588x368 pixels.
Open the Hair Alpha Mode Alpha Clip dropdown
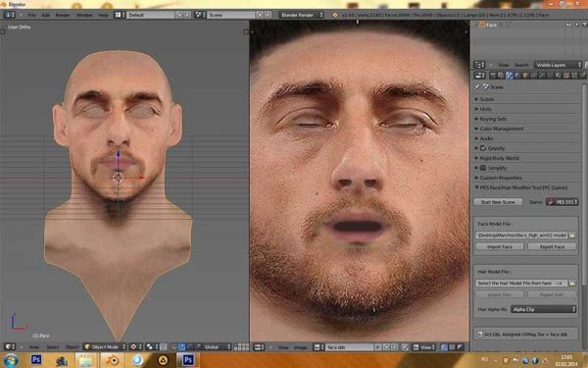click(543, 309)
